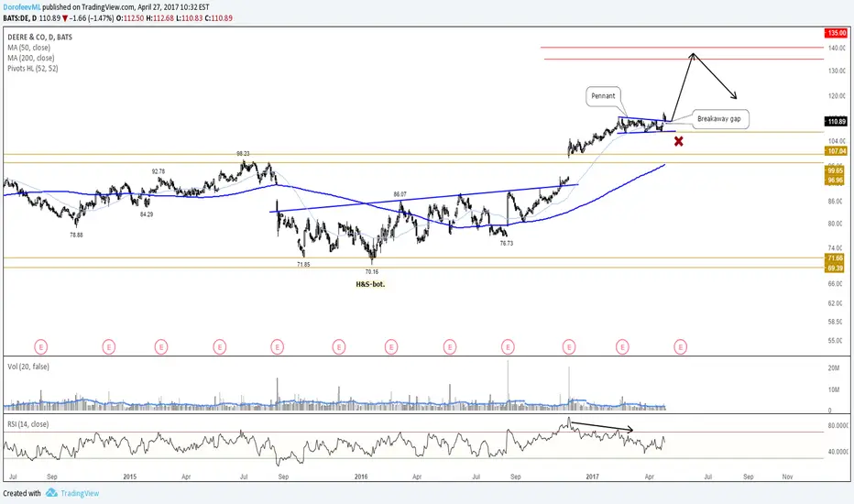
Task: Select the 84.29 pivot low label
Action: (147, 214)
